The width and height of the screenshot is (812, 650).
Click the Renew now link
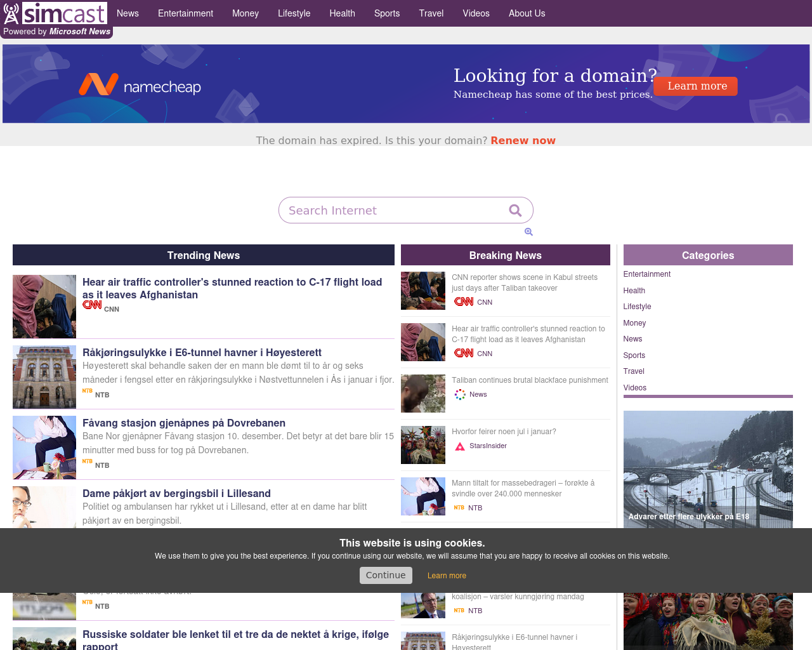(x=523, y=140)
